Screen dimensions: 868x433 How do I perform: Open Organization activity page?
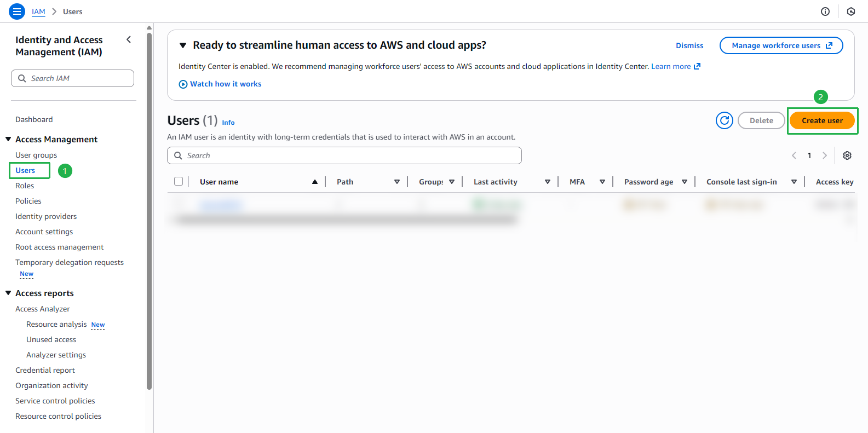click(51, 385)
